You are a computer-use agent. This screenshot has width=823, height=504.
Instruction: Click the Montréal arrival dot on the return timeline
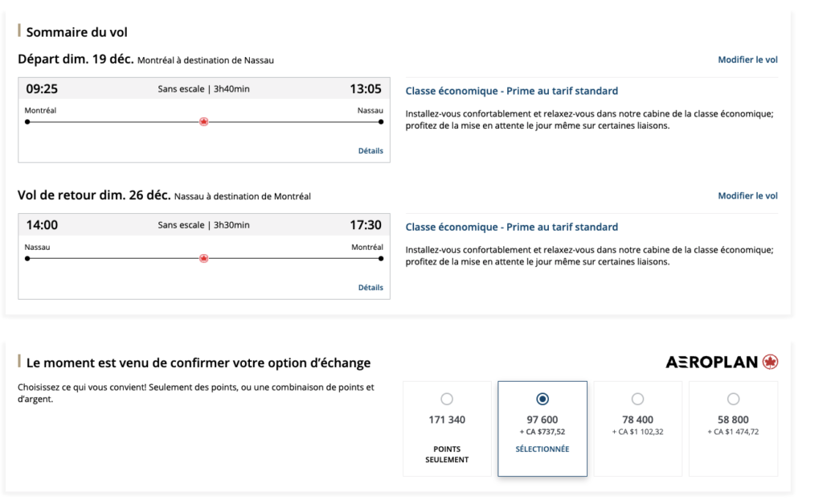pyautogui.click(x=381, y=259)
